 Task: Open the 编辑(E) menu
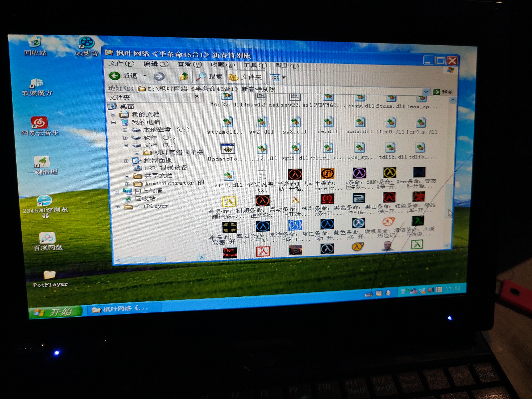point(156,64)
